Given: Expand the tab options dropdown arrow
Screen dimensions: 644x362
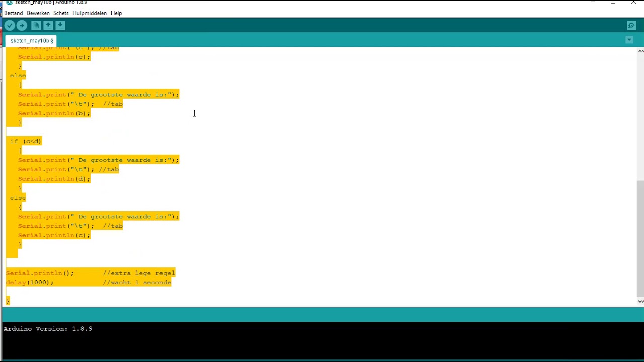Looking at the screenshot, I should (x=629, y=40).
